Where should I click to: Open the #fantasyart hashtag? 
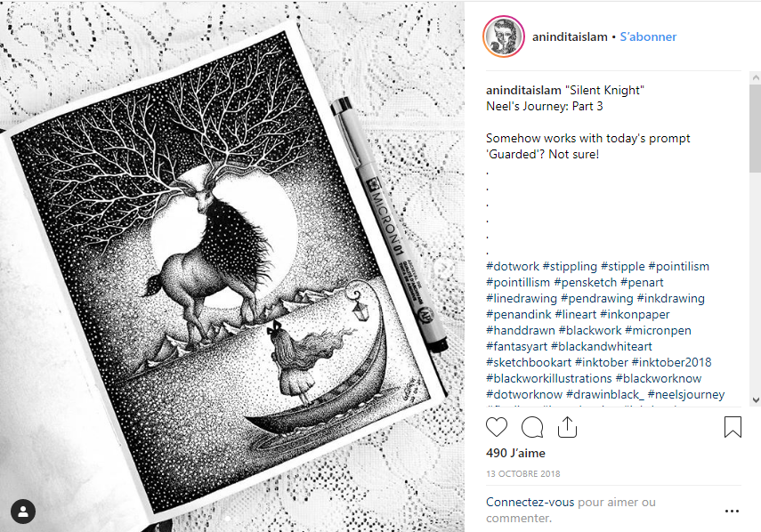point(517,346)
